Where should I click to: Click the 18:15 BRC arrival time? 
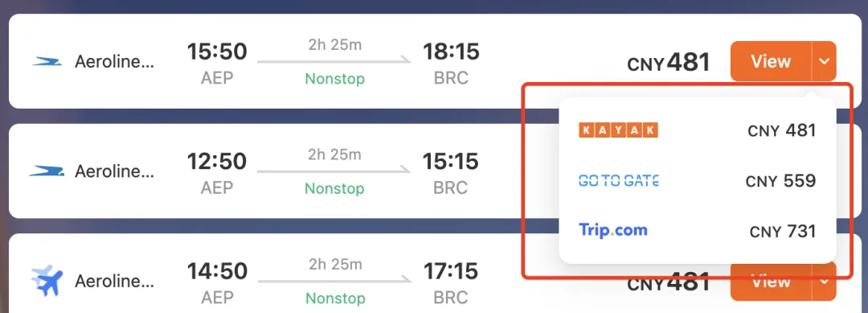[451, 51]
